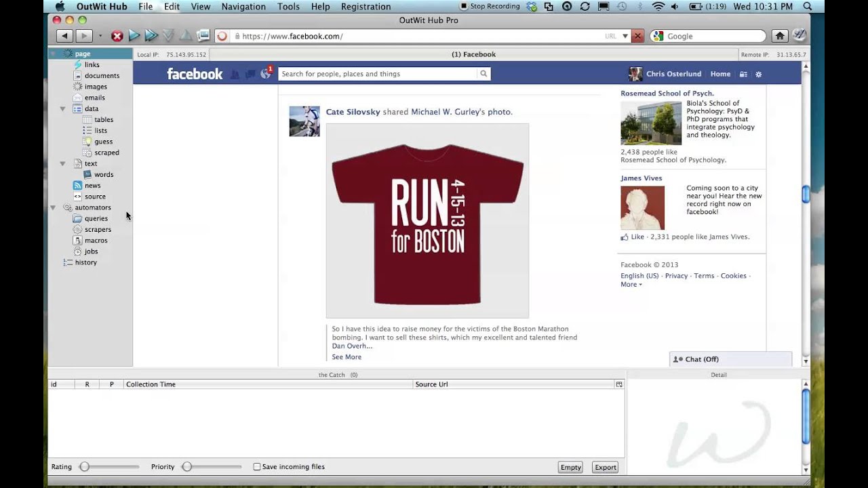Open the Navigation menu
The image size is (868, 488).
[243, 7]
